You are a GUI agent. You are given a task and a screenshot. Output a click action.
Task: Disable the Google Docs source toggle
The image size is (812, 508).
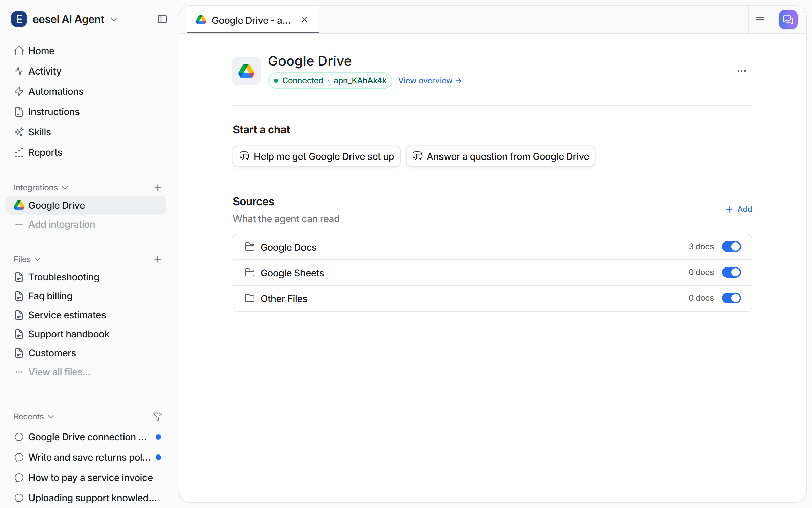[731, 247]
